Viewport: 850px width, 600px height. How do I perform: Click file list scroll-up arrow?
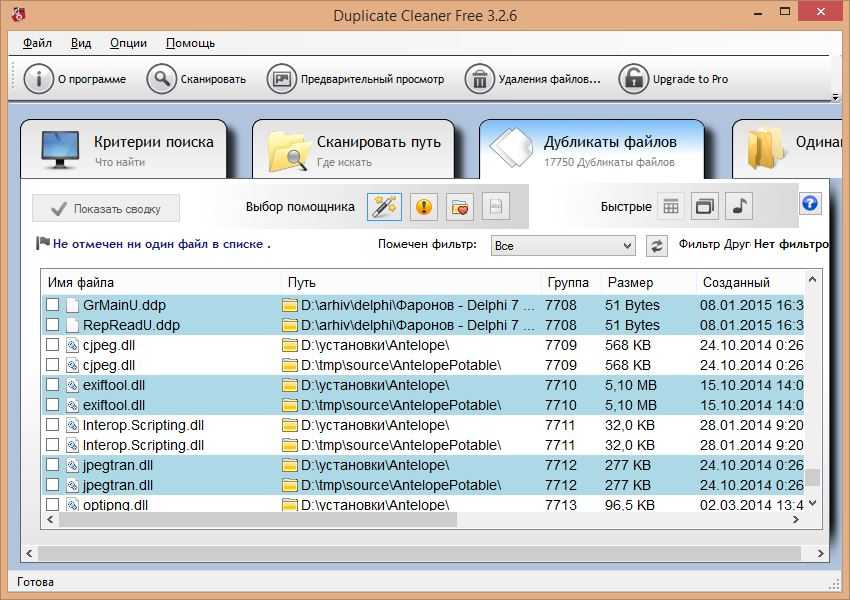[x=812, y=280]
